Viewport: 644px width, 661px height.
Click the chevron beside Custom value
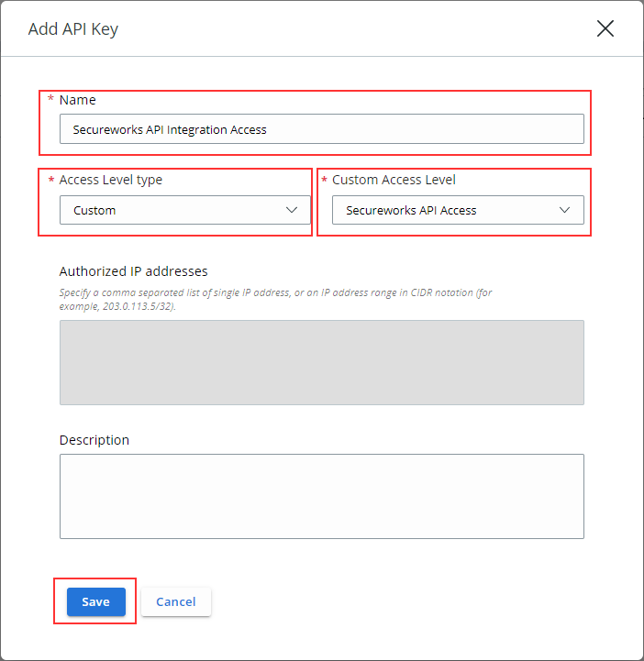click(292, 210)
